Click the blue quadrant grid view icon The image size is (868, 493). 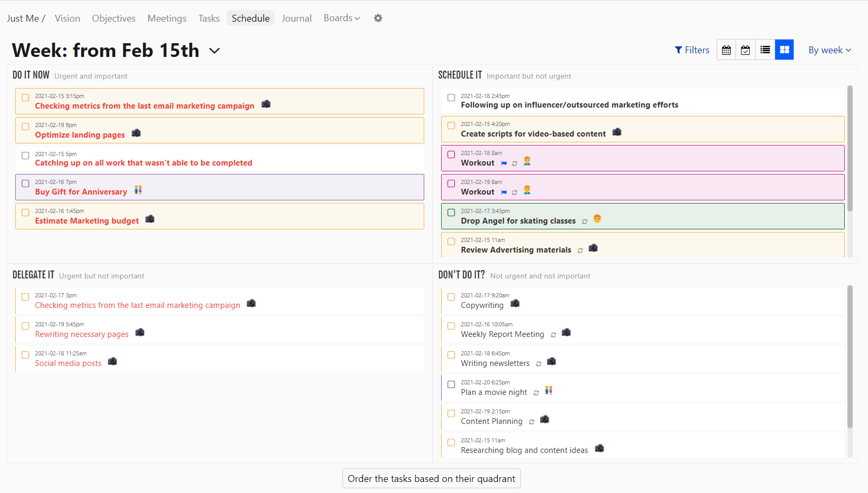point(785,50)
